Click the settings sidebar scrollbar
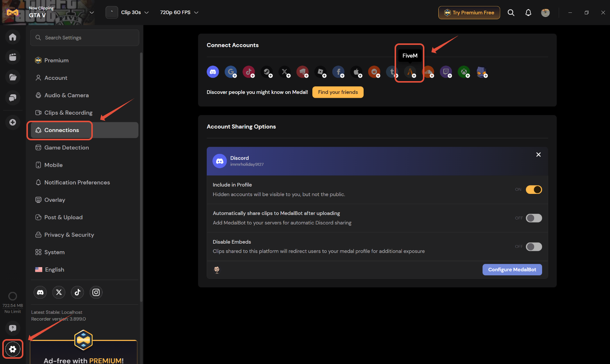This screenshot has width=610, height=364. (141, 177)
